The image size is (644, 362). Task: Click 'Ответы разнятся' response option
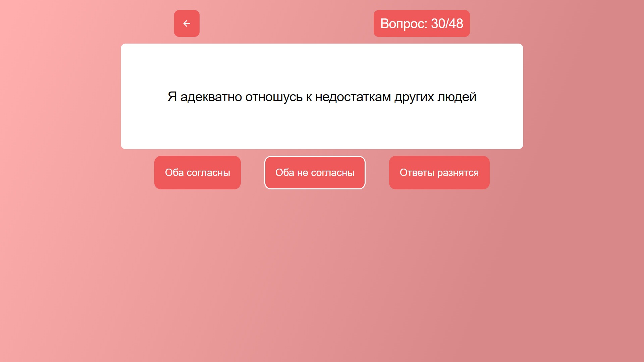439,172
